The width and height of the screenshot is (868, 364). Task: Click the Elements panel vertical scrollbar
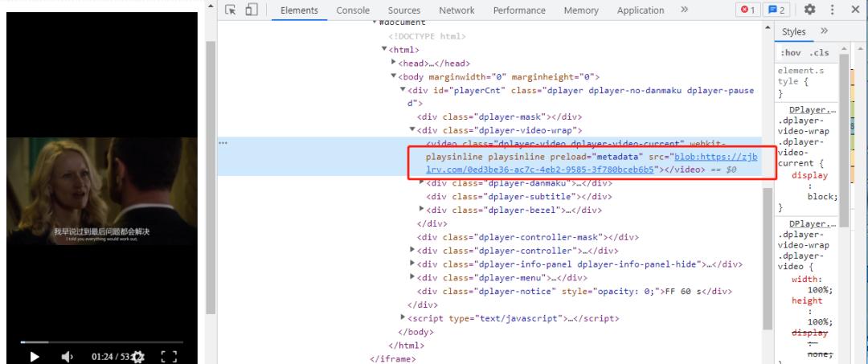pos(768,257)
